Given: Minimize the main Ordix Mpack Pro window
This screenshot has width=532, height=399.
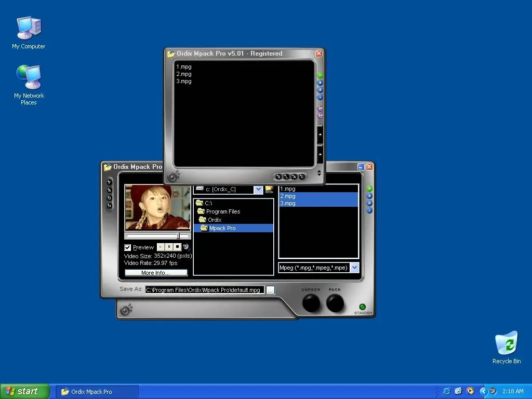Looking at the screenshot, I should click(361, 167).
